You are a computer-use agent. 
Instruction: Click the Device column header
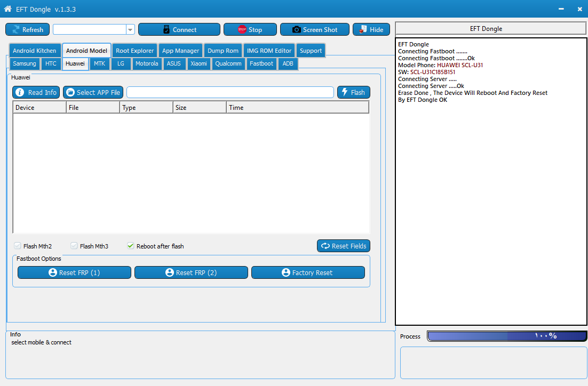pyautogui.click(x=39, y=108)
